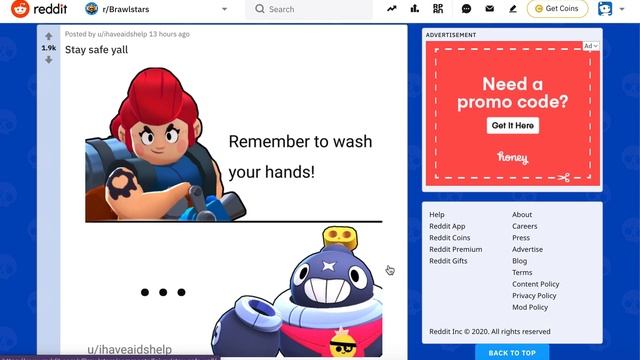Open the Reddit Live broadcast icon
The width and height of the screenshot is (640, 360).
tap(438, 9)
